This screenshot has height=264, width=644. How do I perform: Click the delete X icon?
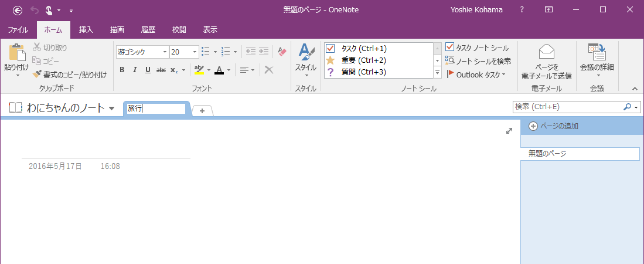tap(269, 70)
